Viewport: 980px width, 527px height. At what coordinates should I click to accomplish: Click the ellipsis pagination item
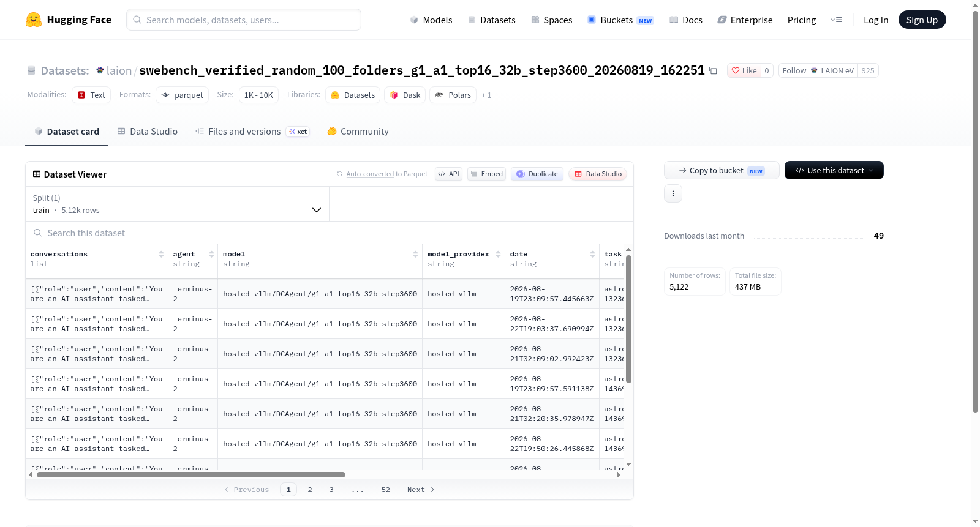pyautogui.click(x=358, y=490)
